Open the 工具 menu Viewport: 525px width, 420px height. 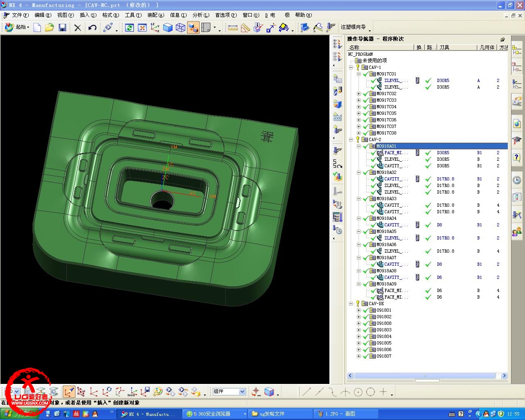click(133, 15)
